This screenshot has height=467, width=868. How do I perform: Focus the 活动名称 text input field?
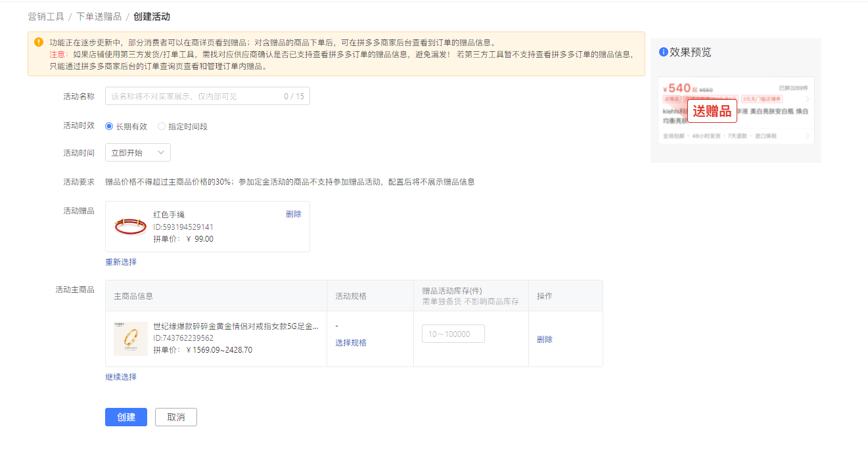[x=194, y=97]
